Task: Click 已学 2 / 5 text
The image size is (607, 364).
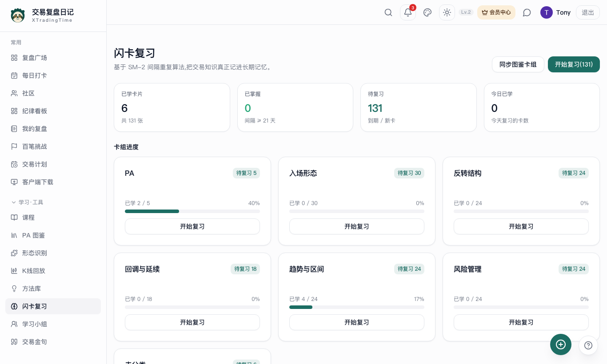Action: click(x=137, y=203)
